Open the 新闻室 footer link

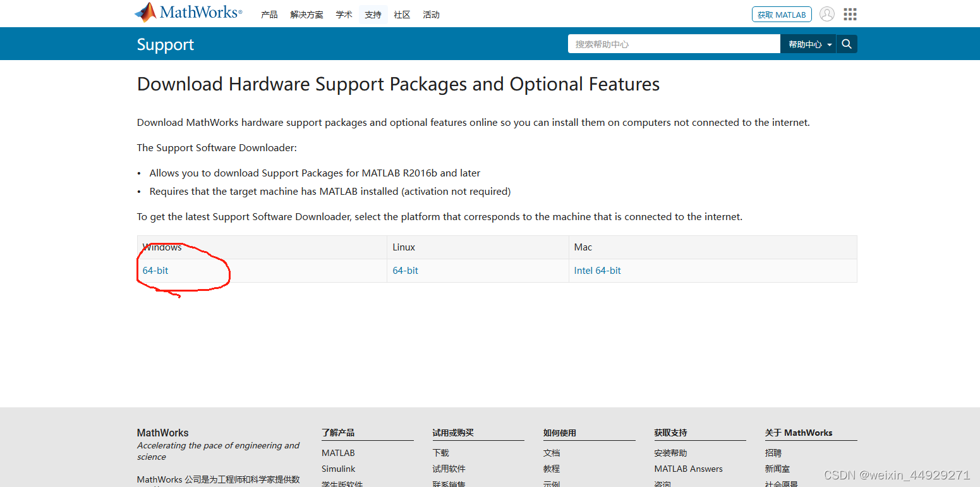pyautogui.click(x=777, y=469)
